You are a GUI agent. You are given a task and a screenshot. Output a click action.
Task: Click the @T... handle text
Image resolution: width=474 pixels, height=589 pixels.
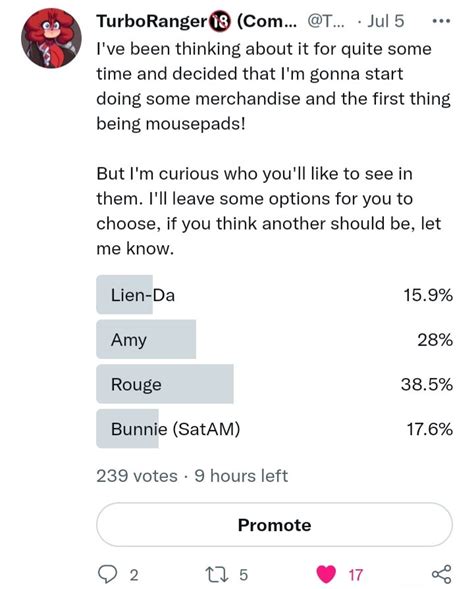coord(323,21)
